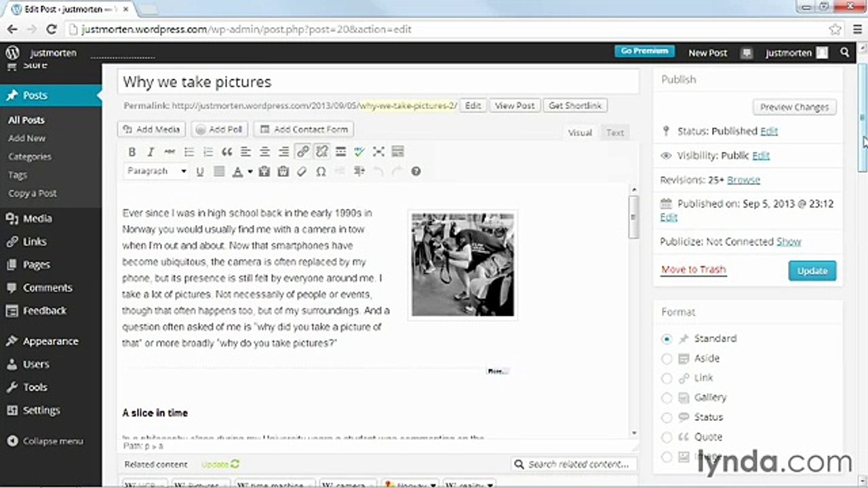Align text center
The image size is (868, 488).
265,152
